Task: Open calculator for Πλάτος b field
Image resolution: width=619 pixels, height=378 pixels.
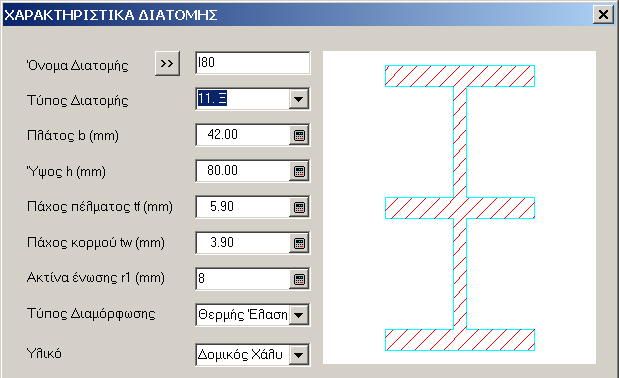Action: point(299,135)
